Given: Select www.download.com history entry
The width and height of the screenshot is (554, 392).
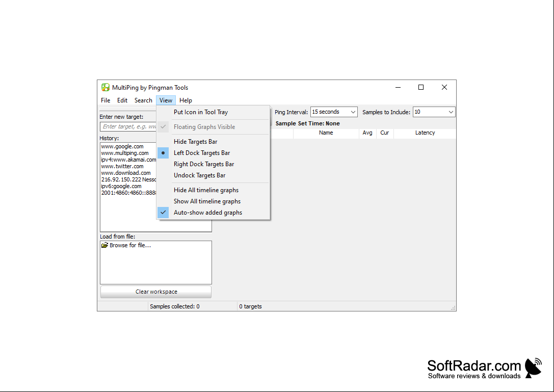Looking at the screenshot, I should pos(126,173).
